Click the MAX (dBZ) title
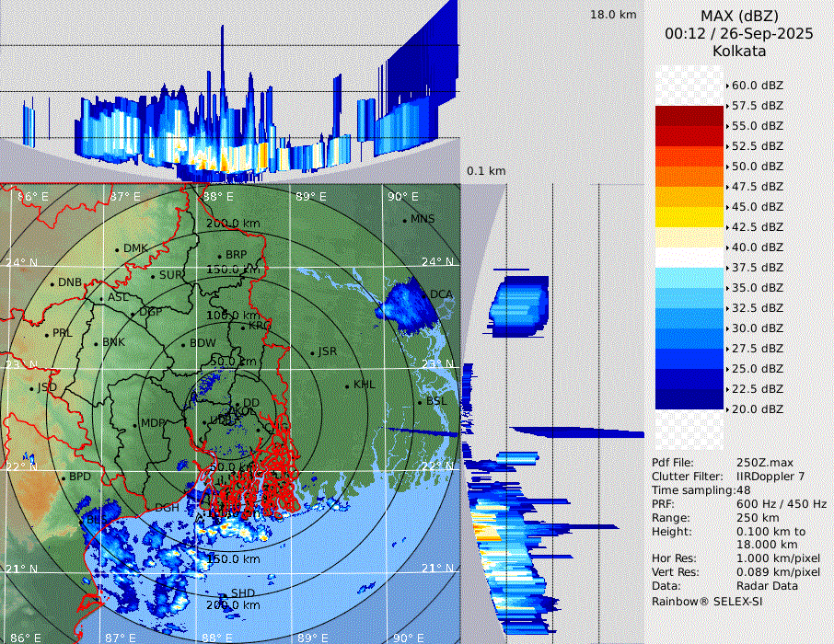The width and height of the screenshot is (834, 644). pos(738,16)
